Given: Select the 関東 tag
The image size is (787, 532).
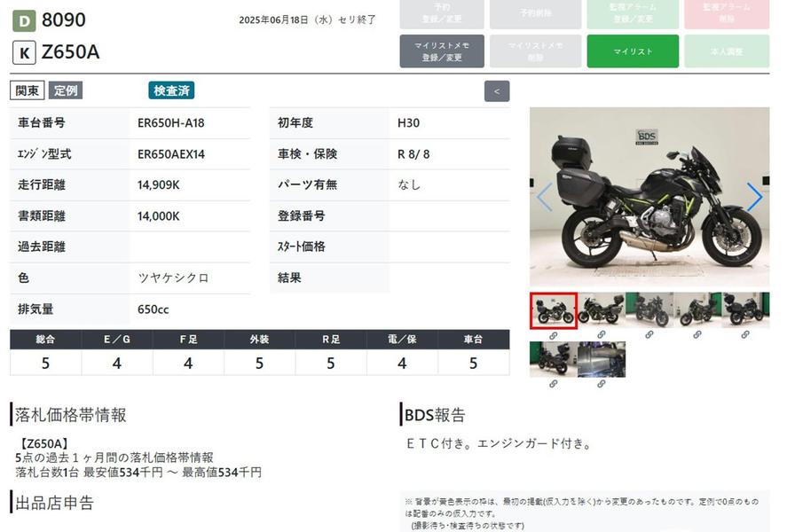Looking at the screenshot, I should coord(27,90).
